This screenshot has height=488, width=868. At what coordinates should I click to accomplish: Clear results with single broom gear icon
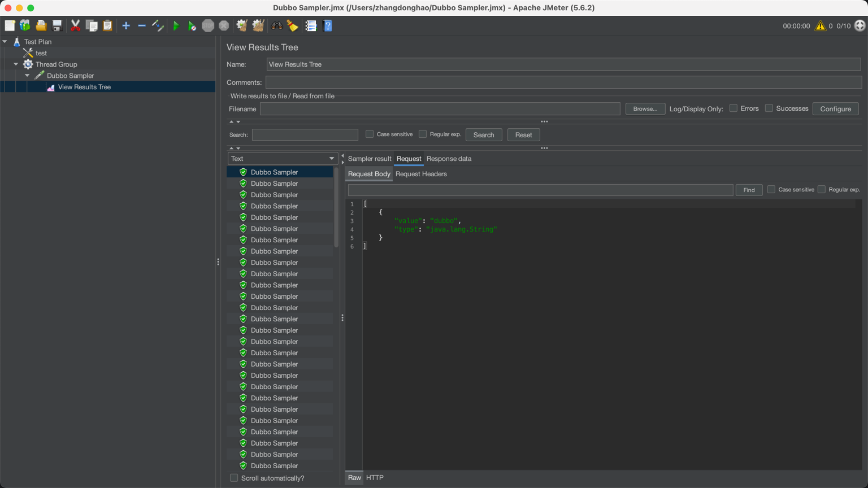(x=242, y=25)
